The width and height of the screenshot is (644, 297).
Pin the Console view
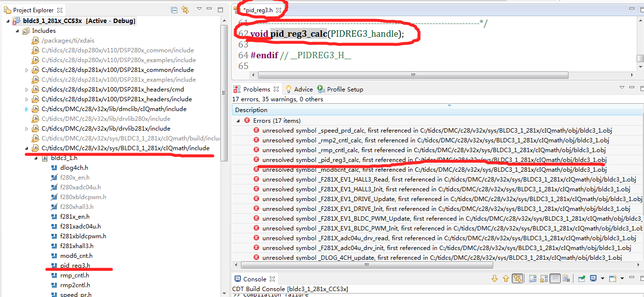click(582, 278)
